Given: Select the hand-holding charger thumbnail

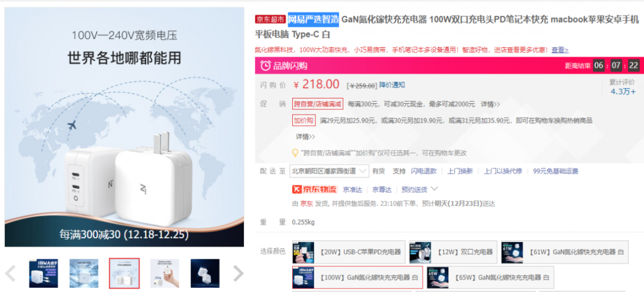Looking at the screenshot, I should [165, 273].
